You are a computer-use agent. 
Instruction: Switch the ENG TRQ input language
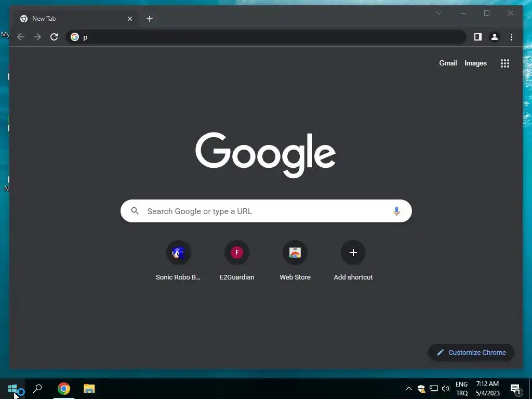coord(461,389)
